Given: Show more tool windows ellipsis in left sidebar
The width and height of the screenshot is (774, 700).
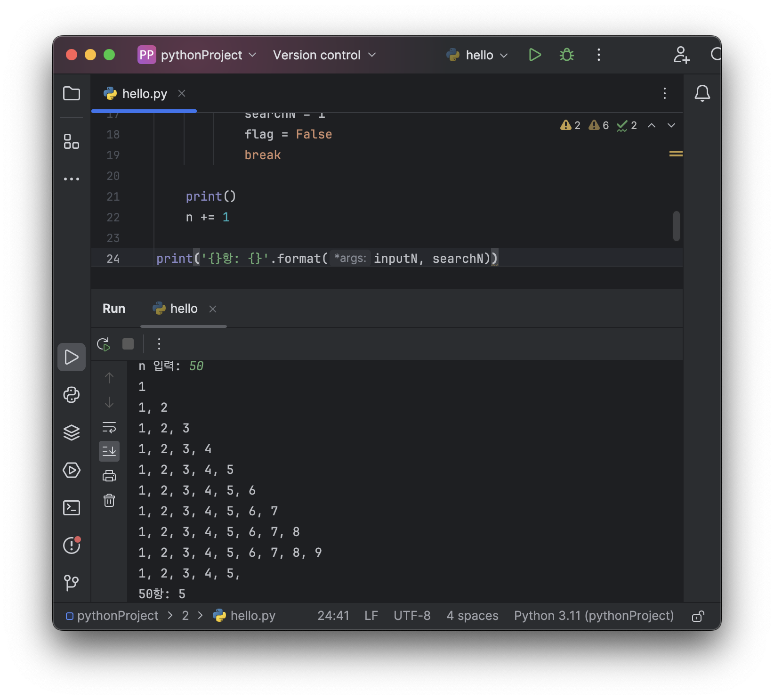Looking at the screenshot, I should [x=72, y=179].
